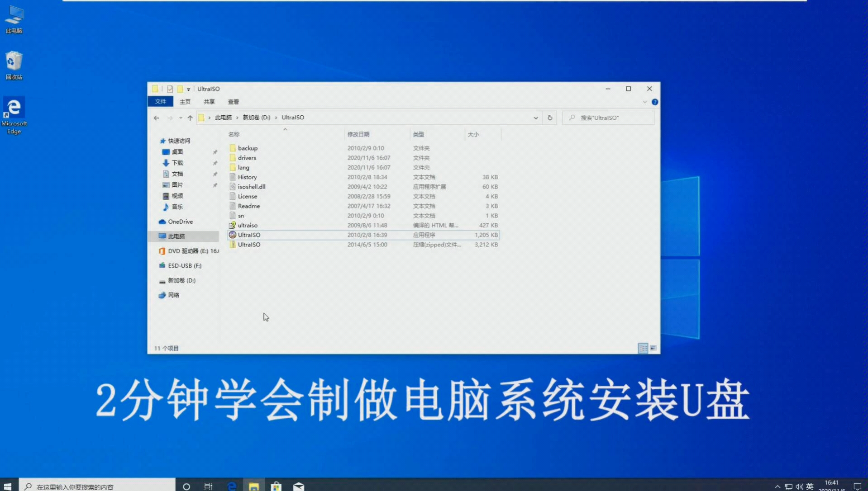Select the backup folder
868x491 pixels.
pyautogui.click(x=363, y=148)
